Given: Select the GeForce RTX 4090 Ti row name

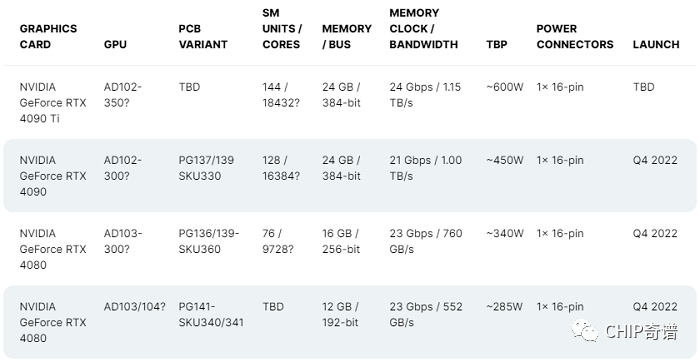Looking at the screenshot, I should point(53,103).
